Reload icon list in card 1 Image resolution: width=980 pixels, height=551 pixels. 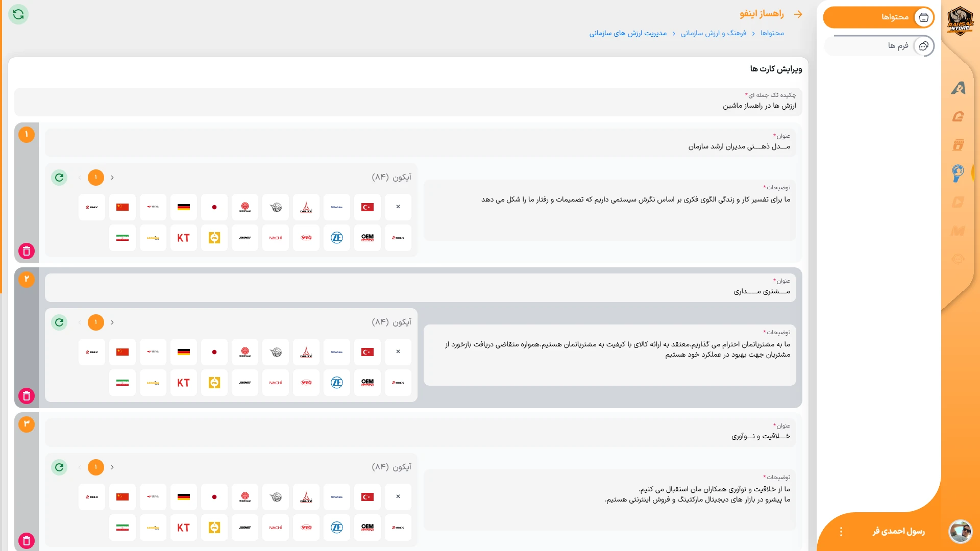[59, 178]
